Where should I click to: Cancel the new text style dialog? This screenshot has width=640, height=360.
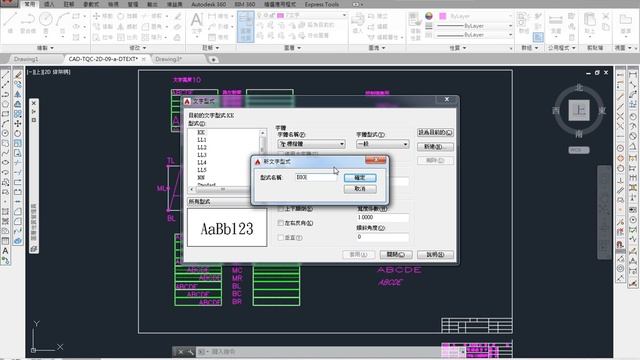tap(360, 189)
